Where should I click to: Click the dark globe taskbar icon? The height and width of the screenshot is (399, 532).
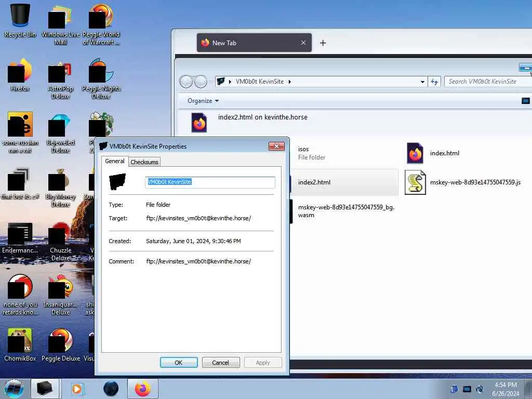pos(111,389)
